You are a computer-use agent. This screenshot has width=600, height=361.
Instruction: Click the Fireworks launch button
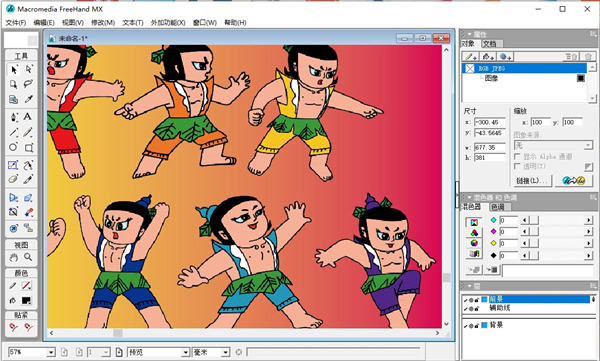click(574, 180)
